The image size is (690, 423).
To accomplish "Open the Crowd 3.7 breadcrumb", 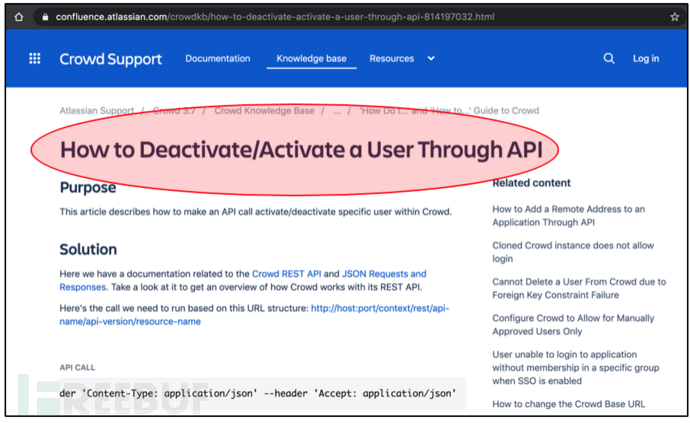I will 174,110.
